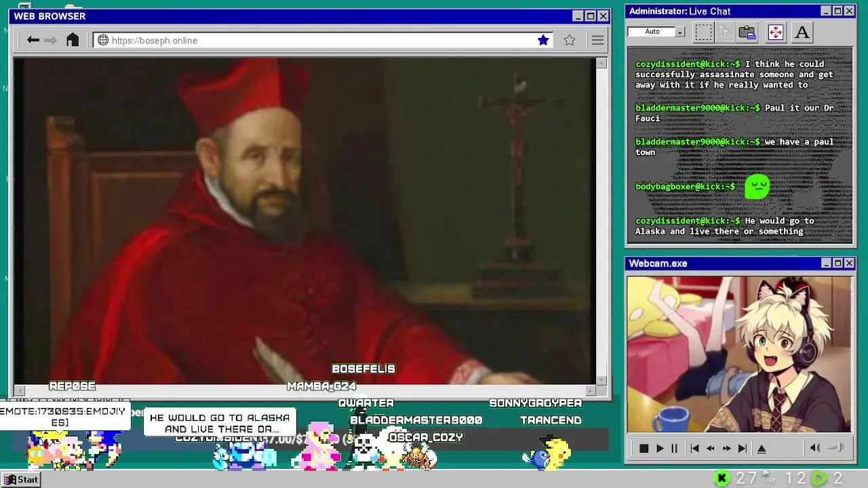The height and width of the screenshot is (488, 868).
Task: Close the Live Chat window
Action: pyautogui.click(x=849, y=11)
